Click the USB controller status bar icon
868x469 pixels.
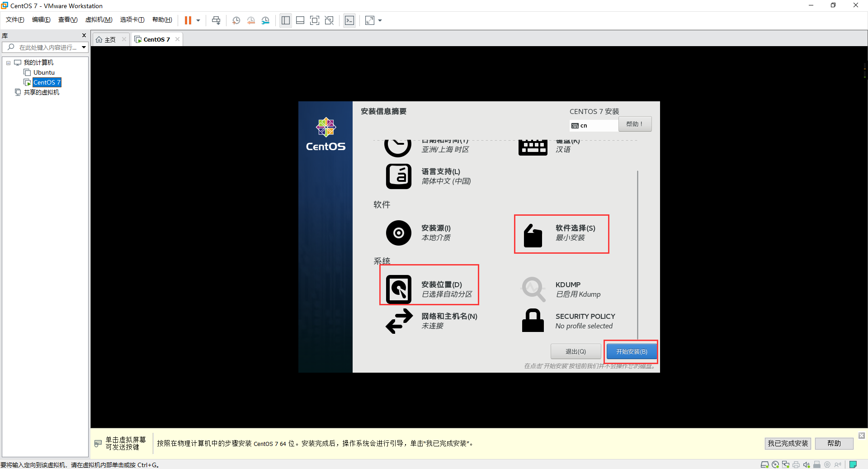tap(817, 464)
